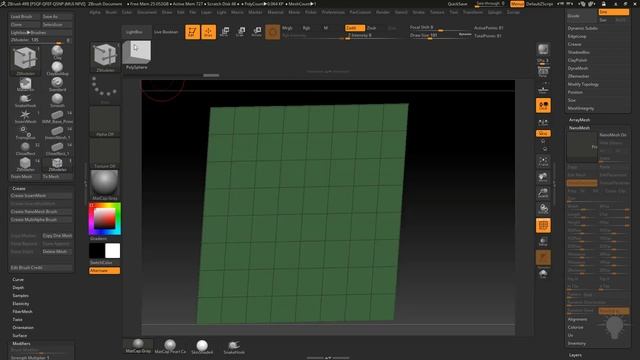Viewport: 640px width, 360px height.
Task: Expand the DynaMesh section
Action: 578,68
